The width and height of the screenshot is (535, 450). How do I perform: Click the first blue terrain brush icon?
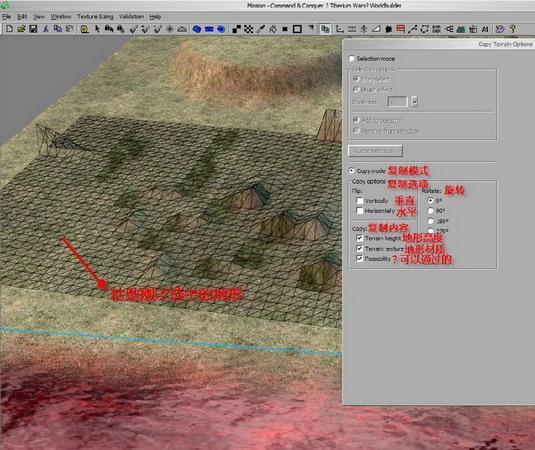click(x=197, y=29)
